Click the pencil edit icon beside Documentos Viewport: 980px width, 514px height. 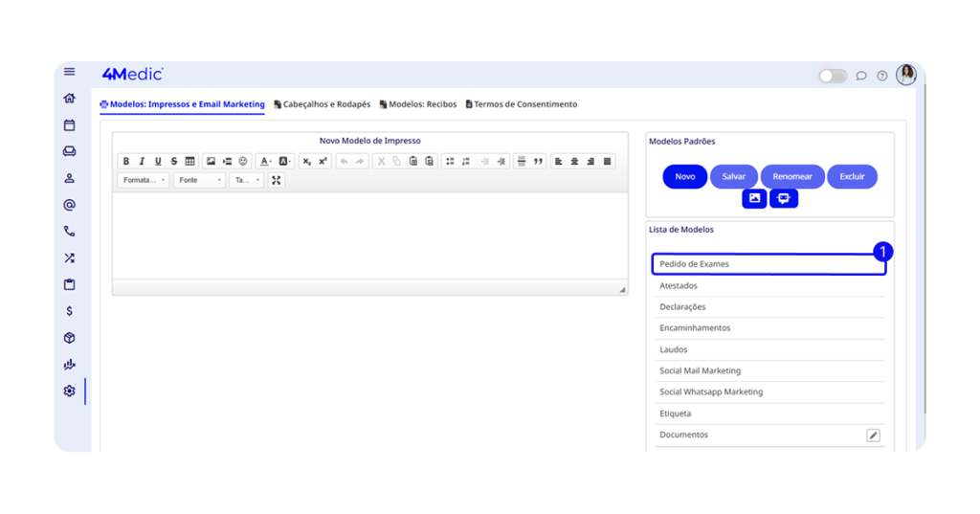[x=873, y=436]
